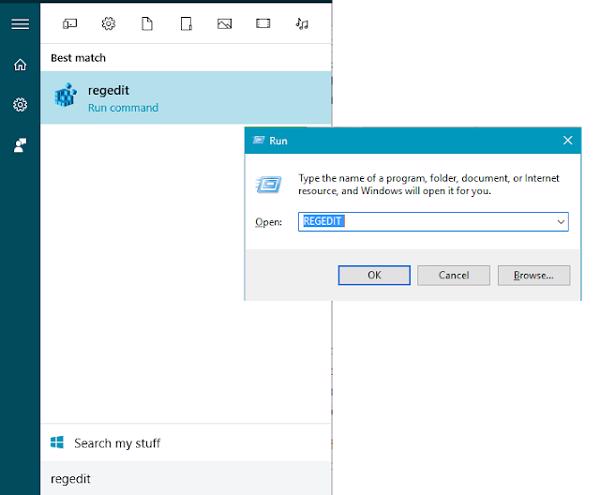Go to Home in Cortana sidebar

coord(19,65)
